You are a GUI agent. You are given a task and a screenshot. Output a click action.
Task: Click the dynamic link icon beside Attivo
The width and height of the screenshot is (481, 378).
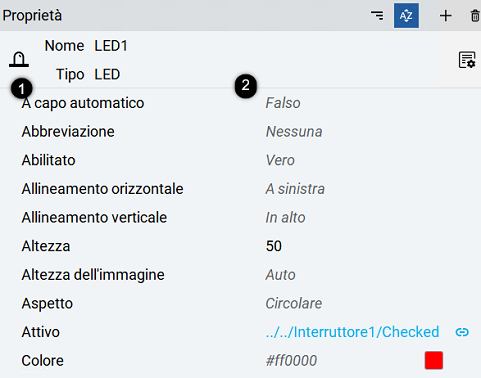pyautogui.click(x=462, y=332)
